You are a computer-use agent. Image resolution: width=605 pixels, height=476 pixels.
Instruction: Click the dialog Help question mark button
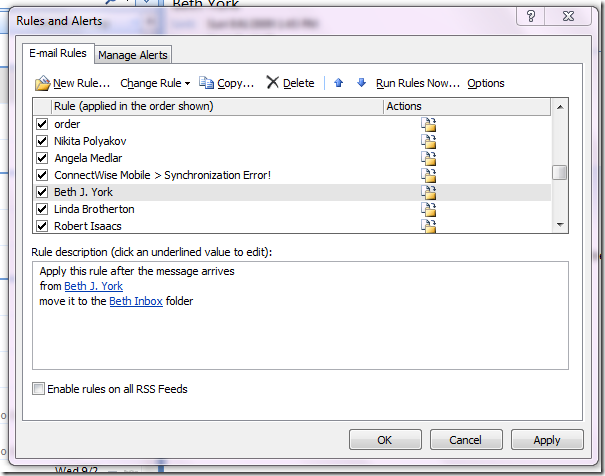tap(531, 16)
